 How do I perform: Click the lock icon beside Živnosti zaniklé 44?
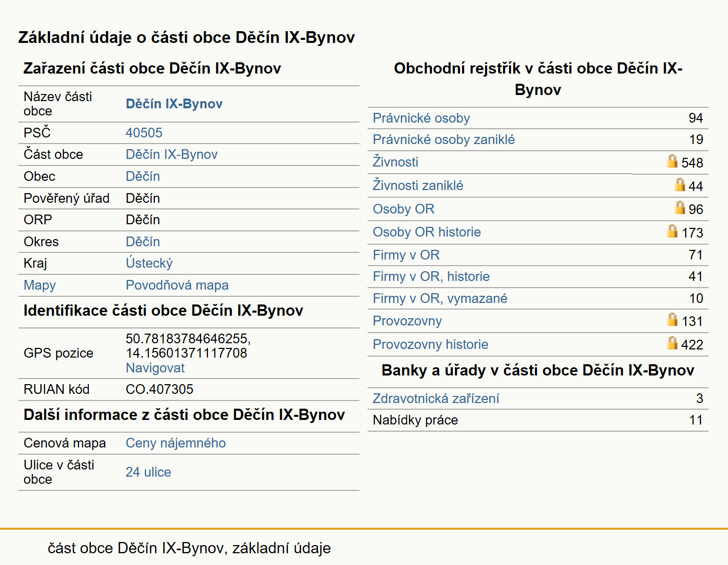(x=680, y=184)
